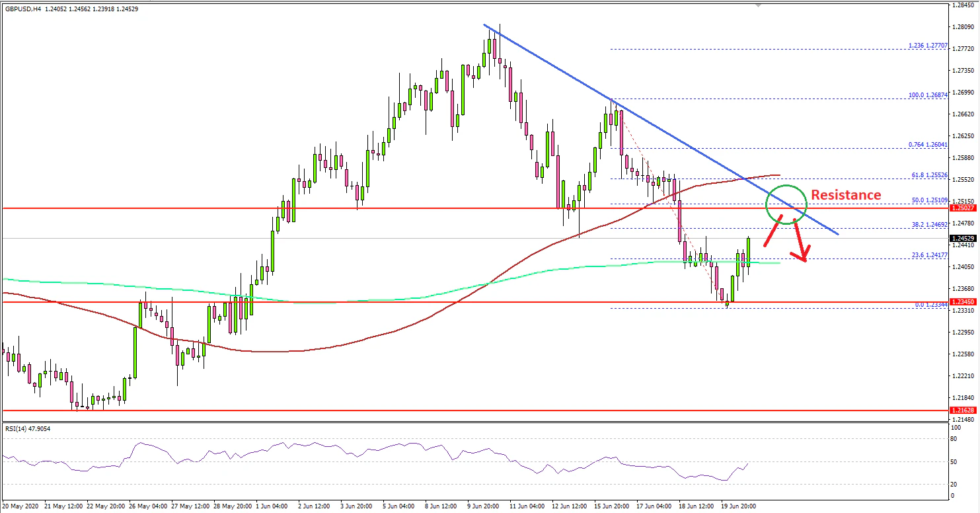Select the 1.236 Fibonacci extension label
The height and width of the screenshot is (513, 980).
[928, 46]
